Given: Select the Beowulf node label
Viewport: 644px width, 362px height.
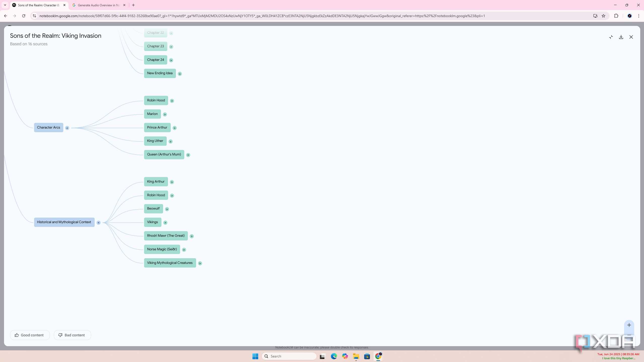Looking at the screenshot, I should point(153,209).
